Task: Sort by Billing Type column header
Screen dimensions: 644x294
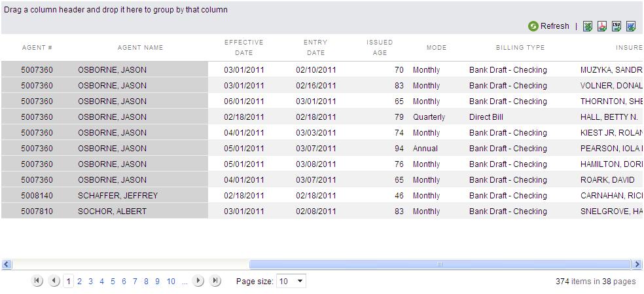Action: click(x=520, y=48)
